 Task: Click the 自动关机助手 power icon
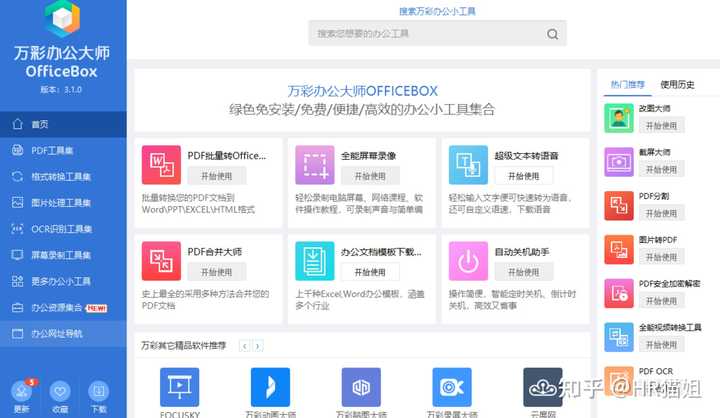(468, 261)
